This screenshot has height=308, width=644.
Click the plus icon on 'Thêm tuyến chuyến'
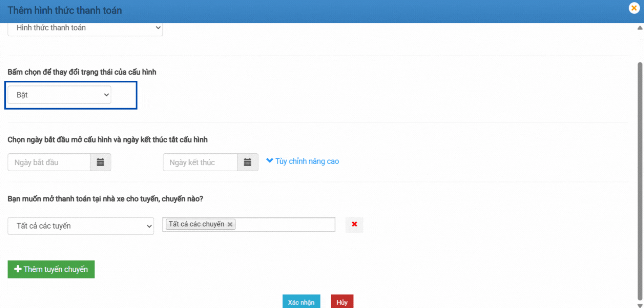click(x=18, y=269)
